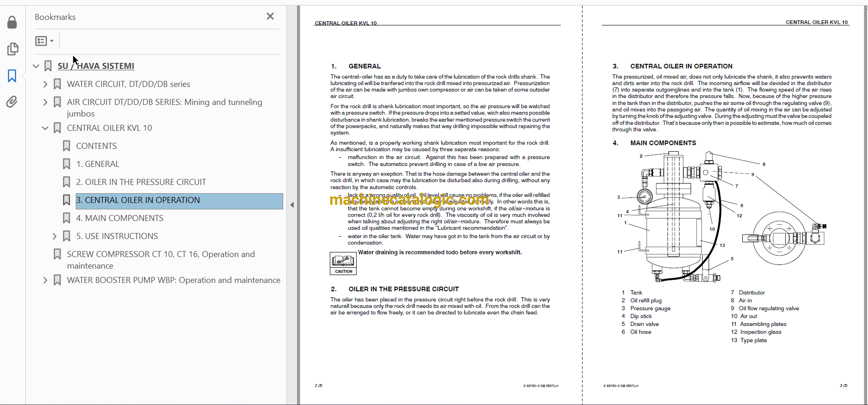This screenshot has width=868, height=405.
Task: Expand AIR CIRCUIT DT/DD/DB SERIES bookmark
Action: tap(45, 102)
